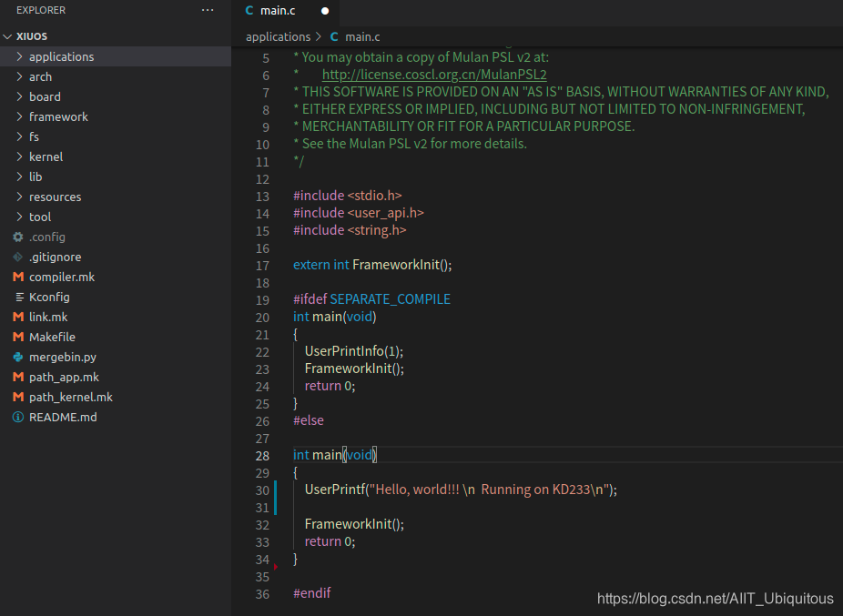
Task: Click unsaved dot on main.c tab
Action: point(325,11)
